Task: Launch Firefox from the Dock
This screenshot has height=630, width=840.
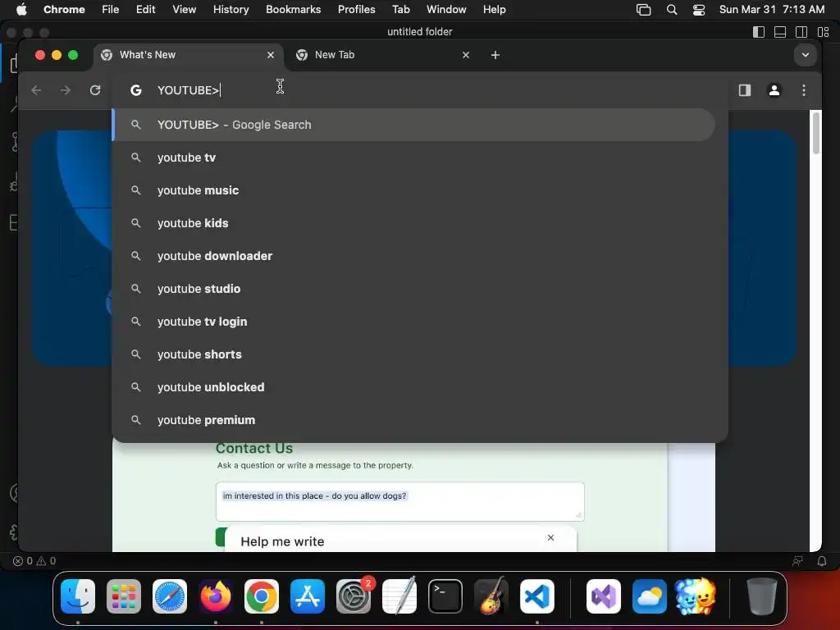Action: (x=216, y=596)
